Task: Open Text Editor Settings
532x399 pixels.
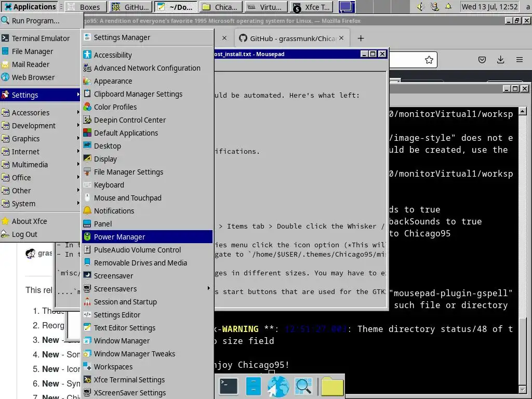Action: [x=147, y=328]
